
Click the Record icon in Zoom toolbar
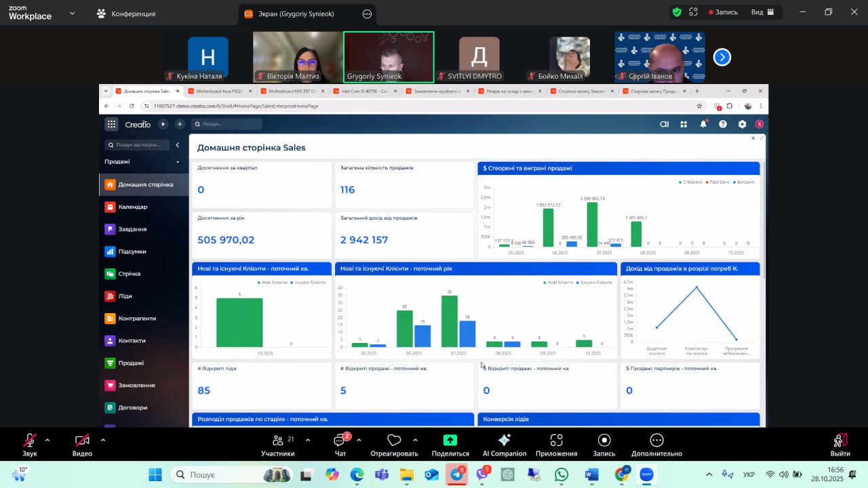tap(604, 441)
